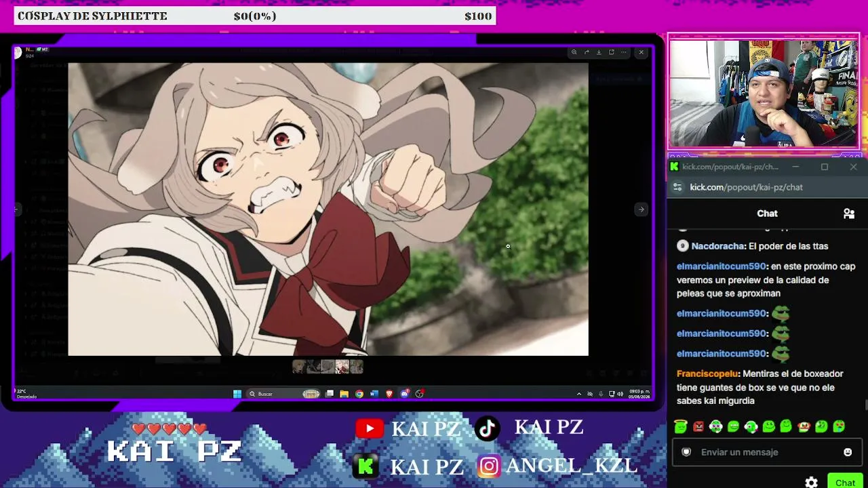Screen dimensions: 868x488
Task: Click the share/forward arrow in the media viewer
Action: 587,52
